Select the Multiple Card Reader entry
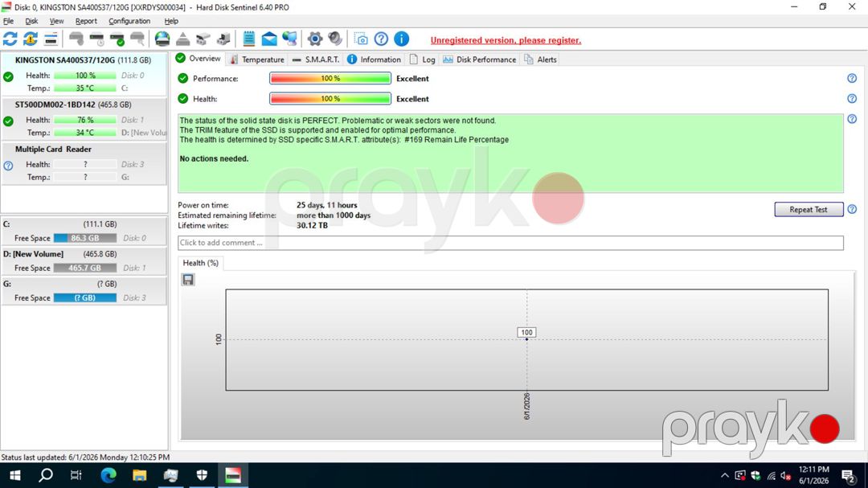This screenshot has height=488, width=868. tap(84, 163)
